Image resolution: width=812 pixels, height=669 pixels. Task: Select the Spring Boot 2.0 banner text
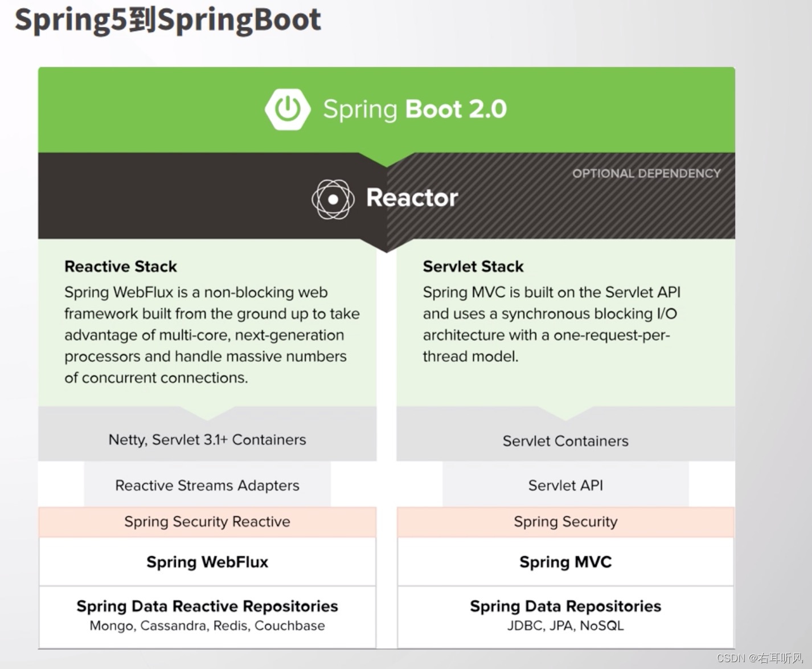415,109
